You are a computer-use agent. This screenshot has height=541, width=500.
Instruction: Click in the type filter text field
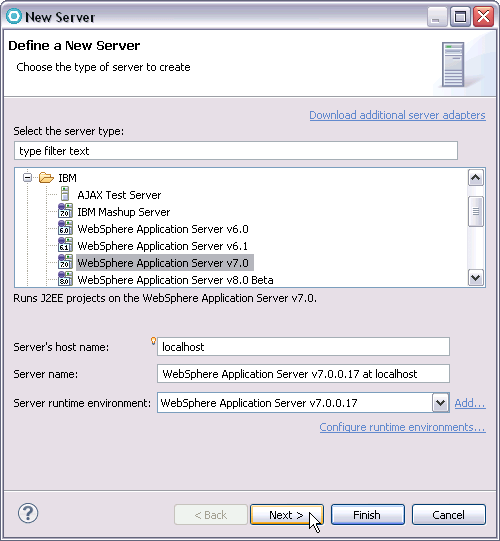[236, 151]
